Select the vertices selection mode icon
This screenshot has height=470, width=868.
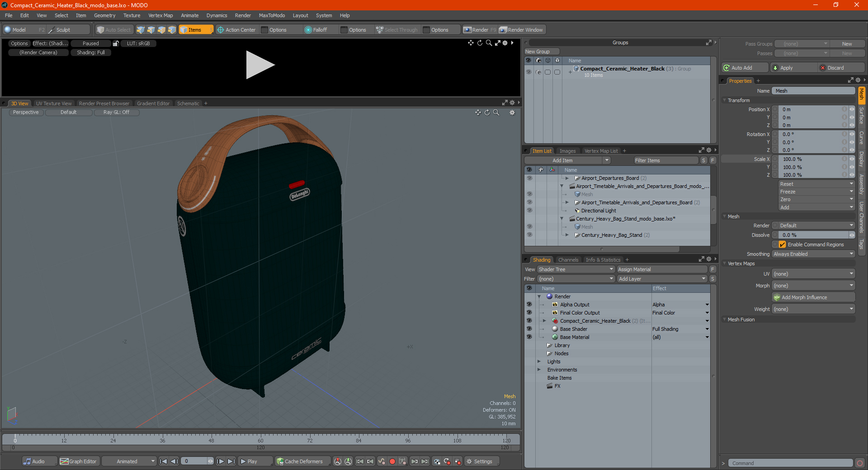[x=141, y=30]
